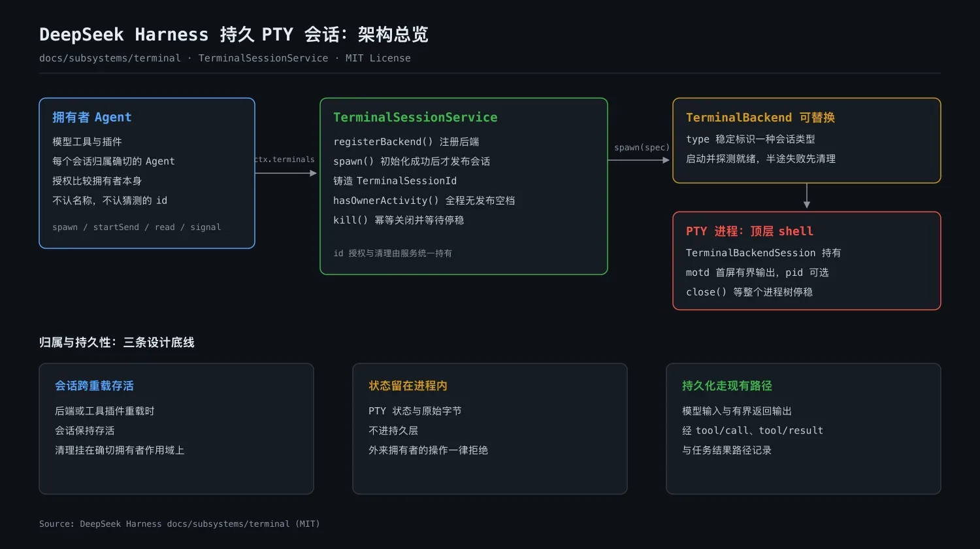Click the line "启动并探测就绪, 半途失败先清理"

click(760, 159)
